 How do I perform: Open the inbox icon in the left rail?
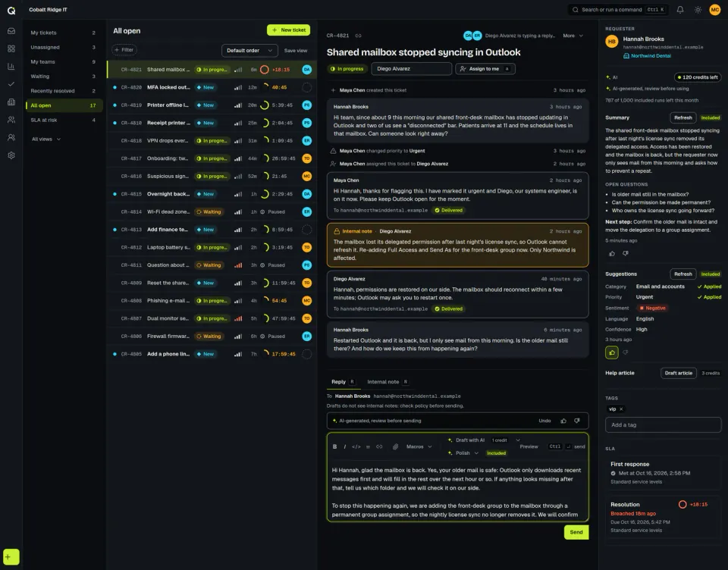(11, 31)
